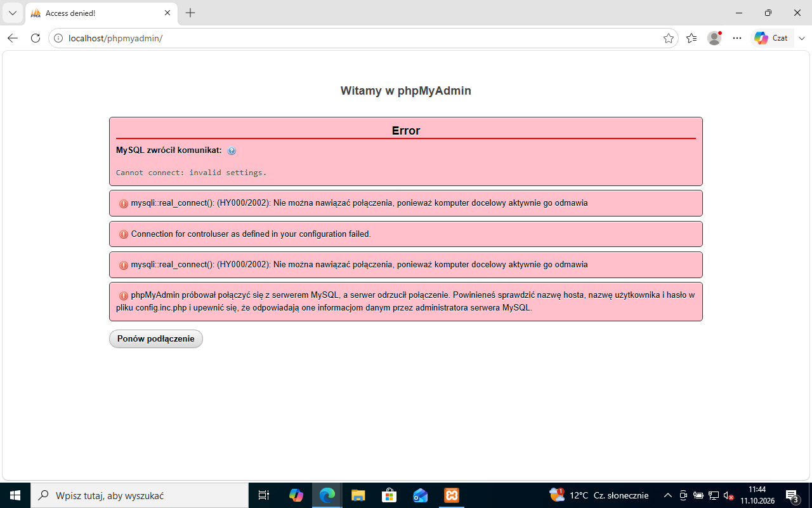Click the battery power tray icon
812x508 pixels.
click(698, 495)
